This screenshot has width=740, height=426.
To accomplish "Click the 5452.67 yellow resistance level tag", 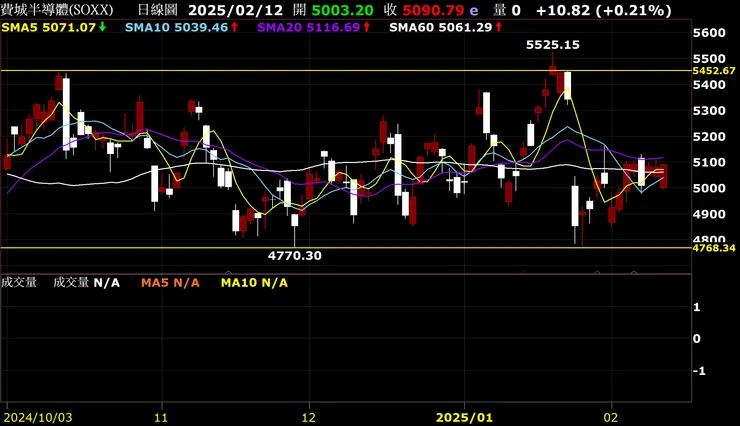I will (x=714, y=71).
